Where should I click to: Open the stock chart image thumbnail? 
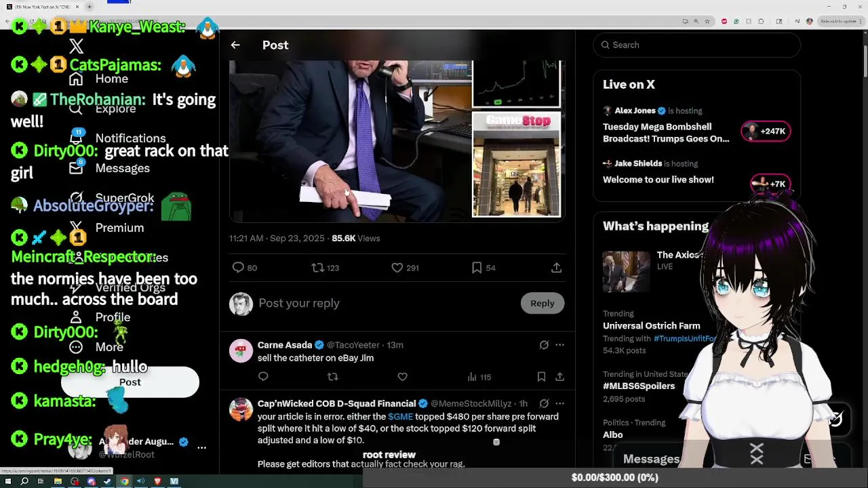517,84
